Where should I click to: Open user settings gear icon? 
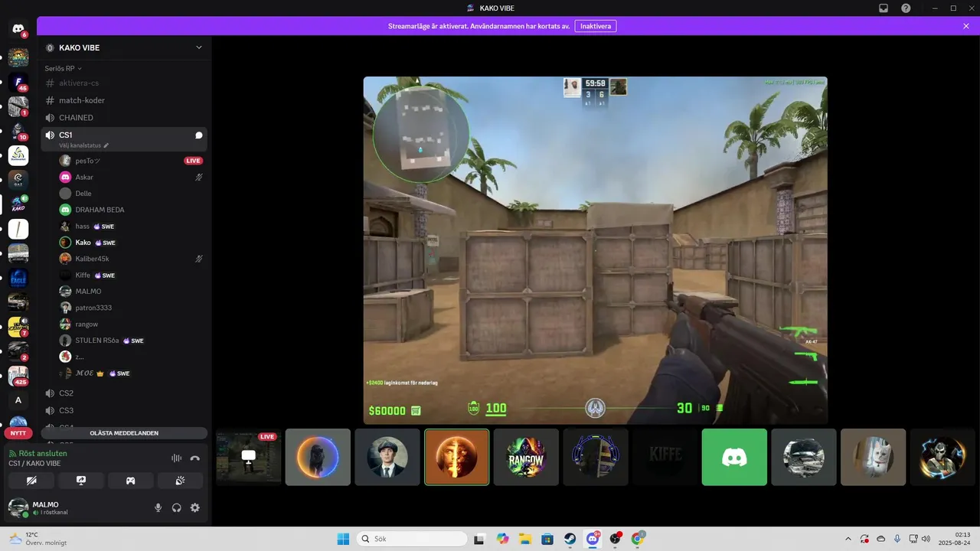tap(194, 507)
